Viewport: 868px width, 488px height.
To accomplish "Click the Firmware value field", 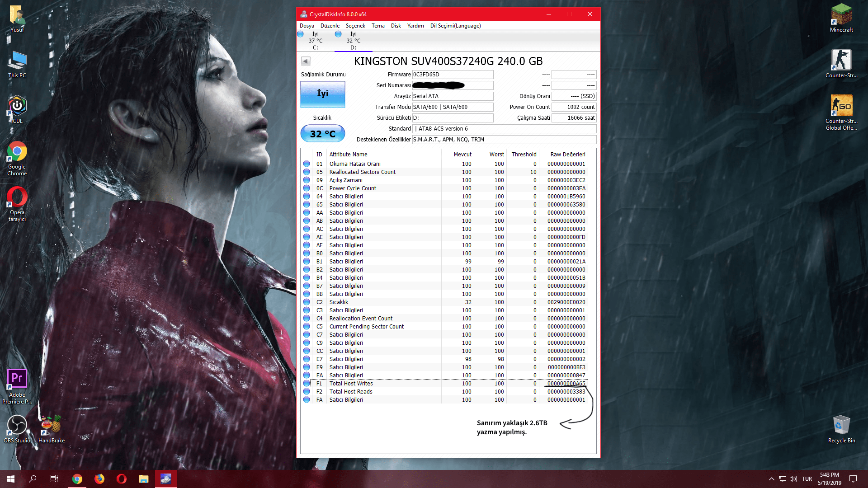I will tap(452, 75).
